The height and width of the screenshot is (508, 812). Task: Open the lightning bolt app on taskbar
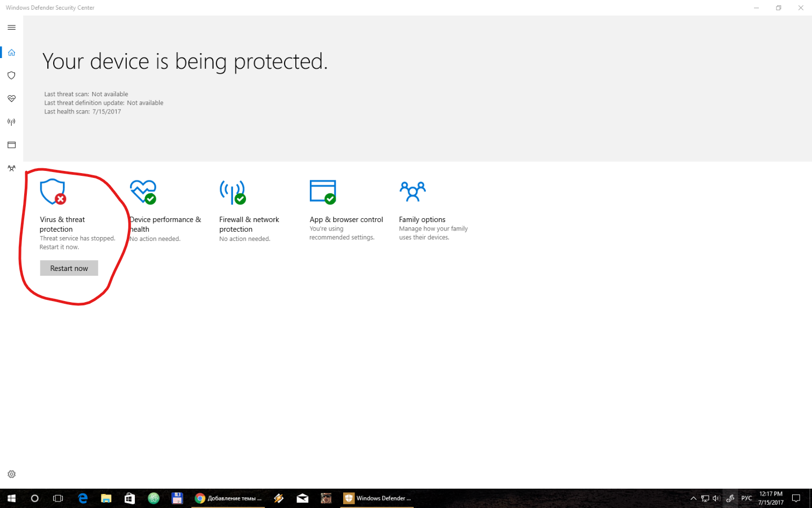(279, 498)
